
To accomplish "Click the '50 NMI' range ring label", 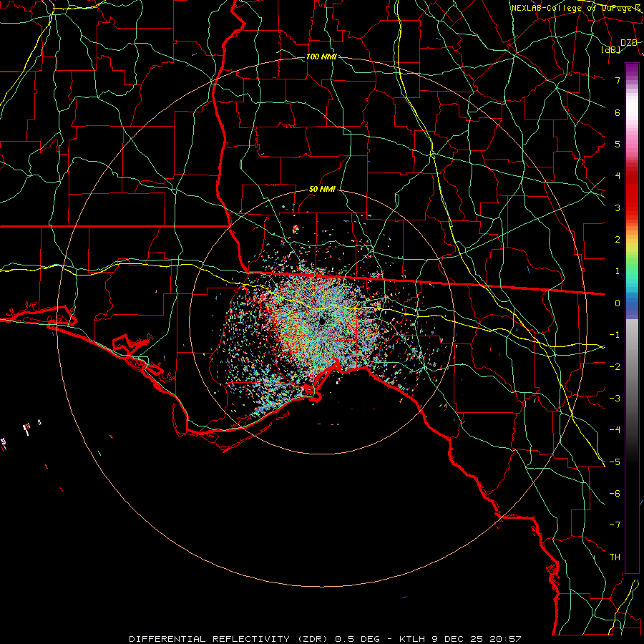I will pyautogui.click(x=322, y=190).
